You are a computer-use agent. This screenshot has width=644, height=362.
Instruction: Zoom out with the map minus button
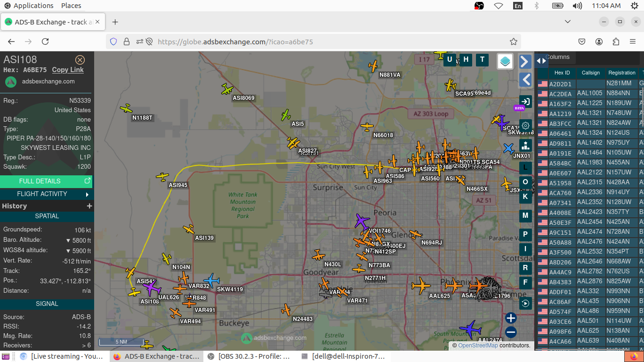[x=511, y=332]
